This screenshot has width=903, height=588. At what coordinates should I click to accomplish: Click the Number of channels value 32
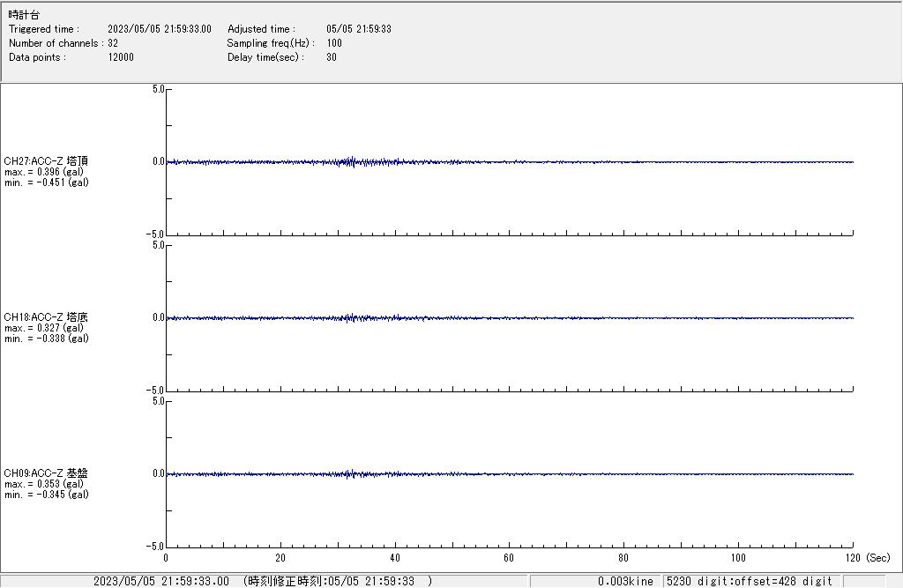[x=113, y=43]
